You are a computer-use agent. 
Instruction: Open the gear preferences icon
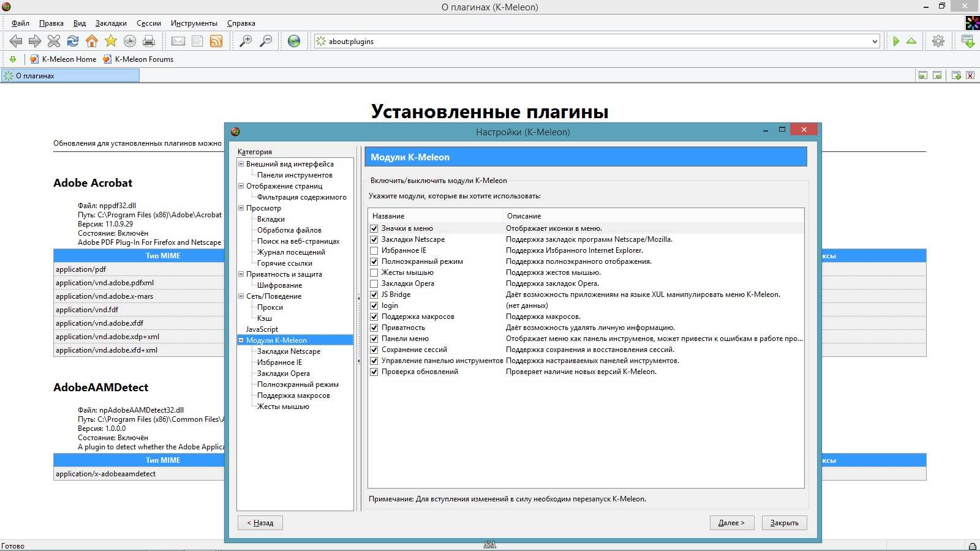click(938, 41)
